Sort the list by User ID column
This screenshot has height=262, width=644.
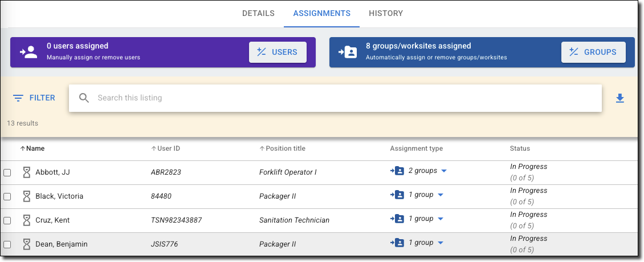168,148
